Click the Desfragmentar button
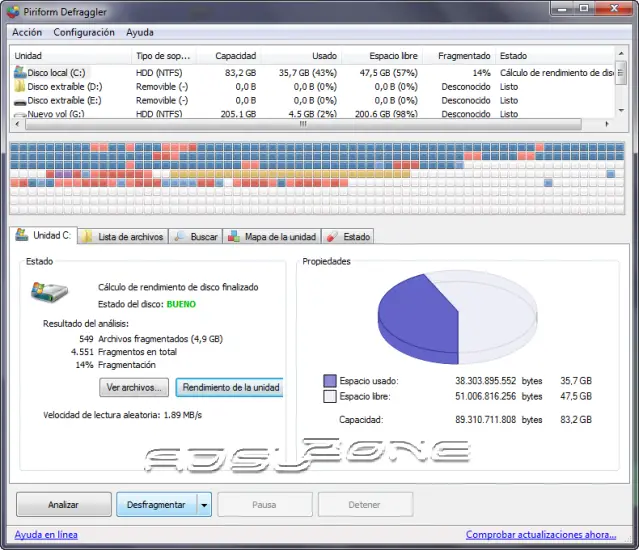The image size is (639, 550). tap(156, 505)
